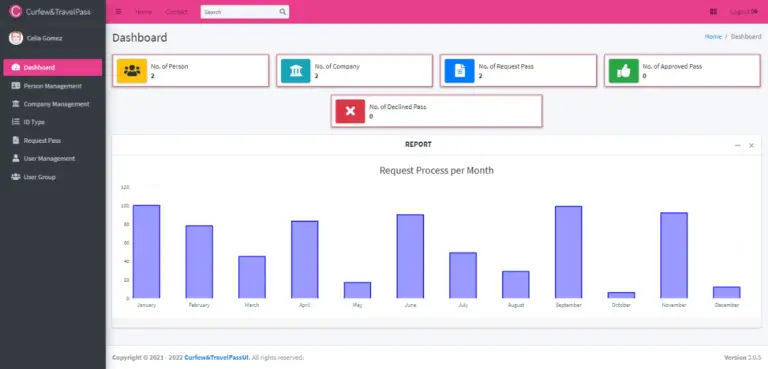Screen dimensions: 768x369
Task: Click Home breadcrumb link
Action: click(x=713, y=37)
